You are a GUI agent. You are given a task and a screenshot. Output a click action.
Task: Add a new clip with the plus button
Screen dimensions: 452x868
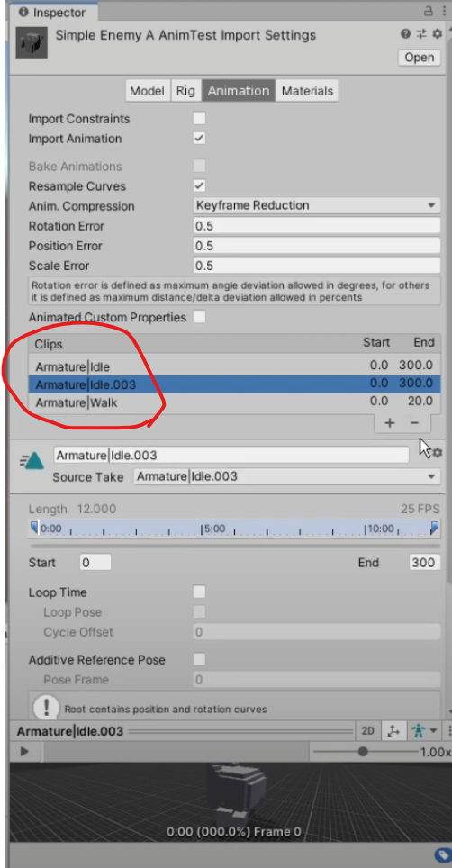click(390, 423)
